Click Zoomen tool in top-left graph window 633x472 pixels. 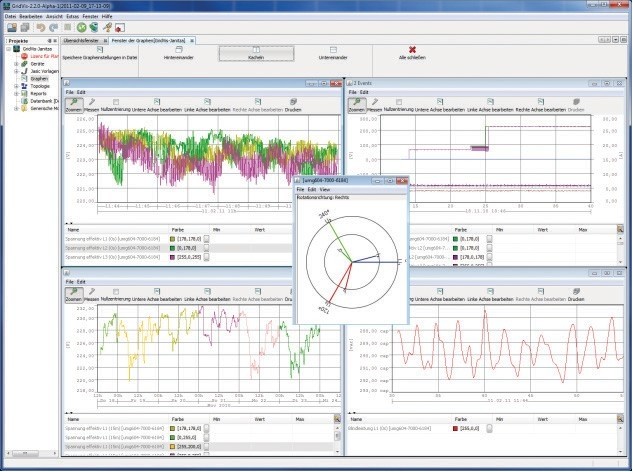pyautogui.click(x=72, y=103)
